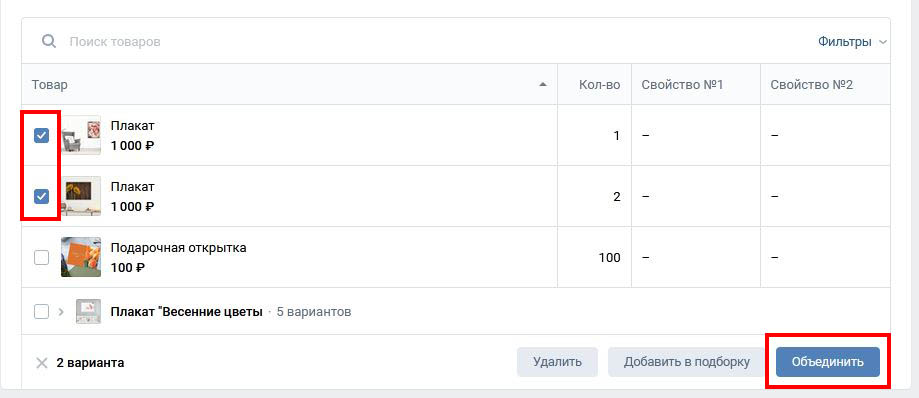The height and width of the screenshot is (398, 919).
Task: Open Плакат "Весенние цветы thumbnail image
Action: 89,311
